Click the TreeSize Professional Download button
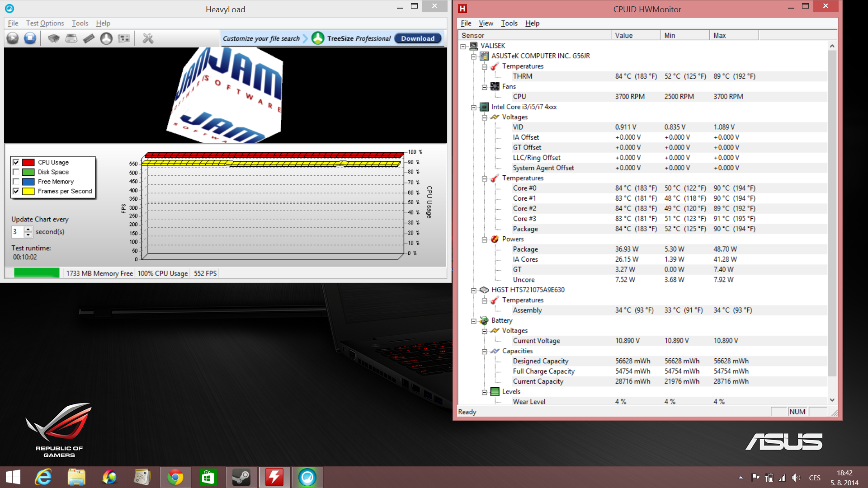The height and width of the screenshot is (488, 868). pos(417,38)
